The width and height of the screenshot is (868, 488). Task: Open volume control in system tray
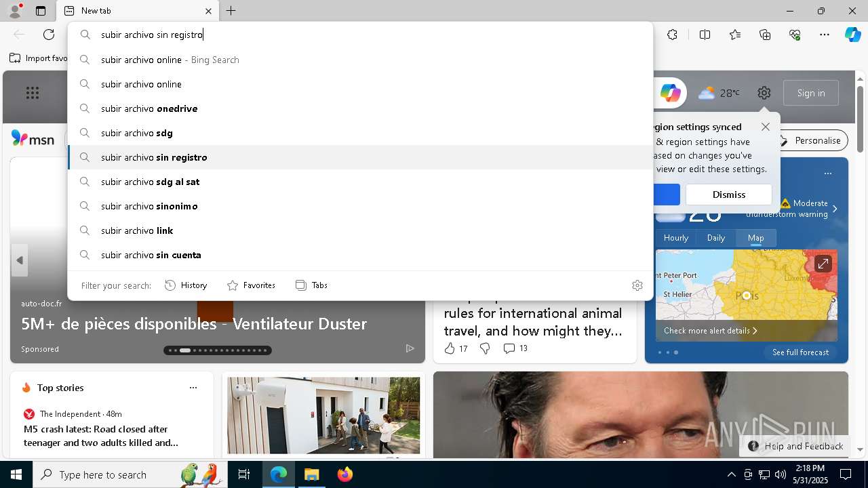[781, 474]
